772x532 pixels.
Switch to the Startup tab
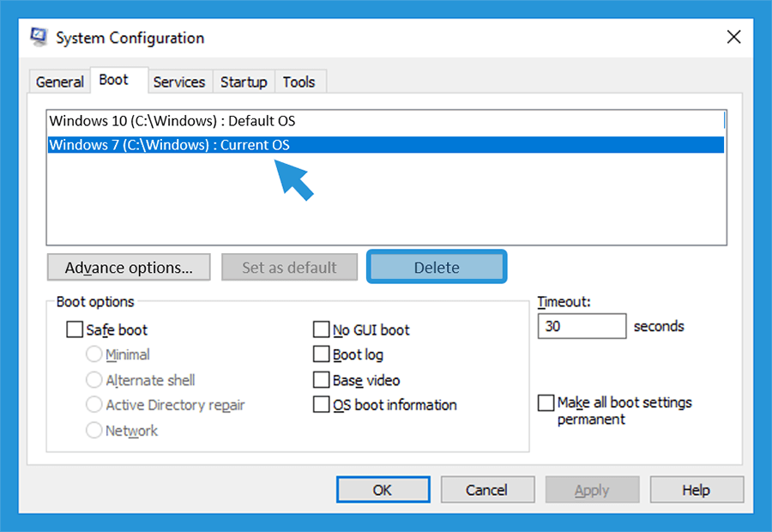pyautogui.click(x=244, y=82)
